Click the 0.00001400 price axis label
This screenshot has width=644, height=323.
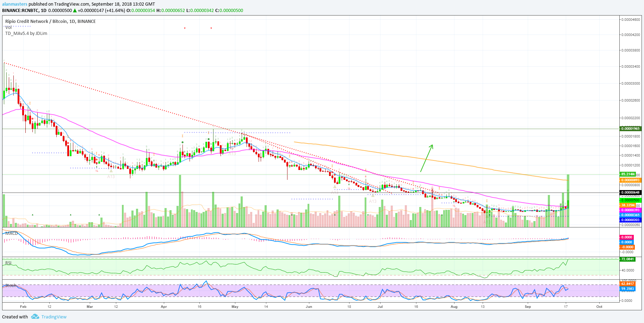[631, 156]
